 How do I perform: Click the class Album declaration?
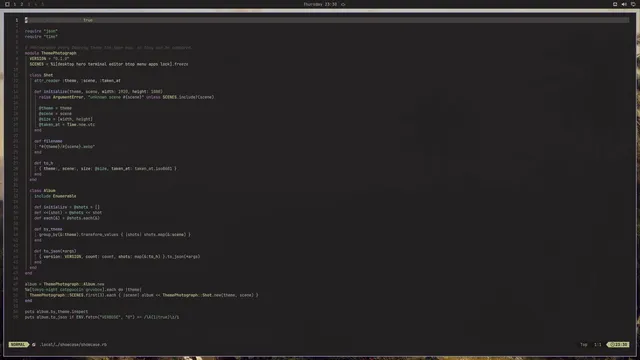point(42,191)
